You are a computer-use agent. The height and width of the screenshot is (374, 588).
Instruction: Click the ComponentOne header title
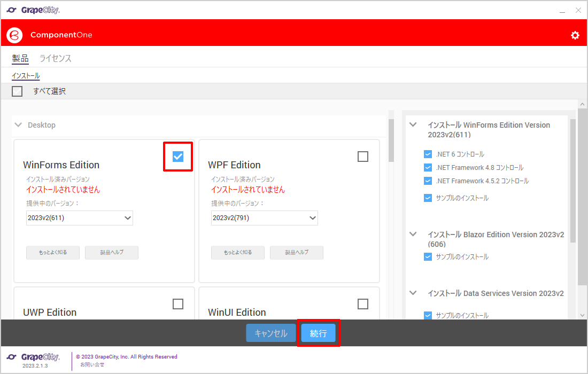coord(61,35)
